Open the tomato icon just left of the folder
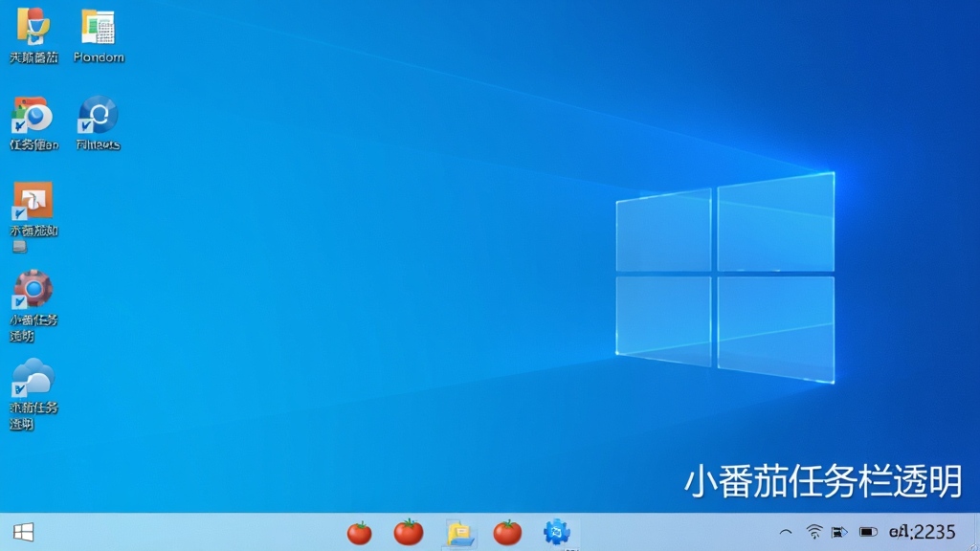This screenshot has width=980, height=551. [408, 532]
